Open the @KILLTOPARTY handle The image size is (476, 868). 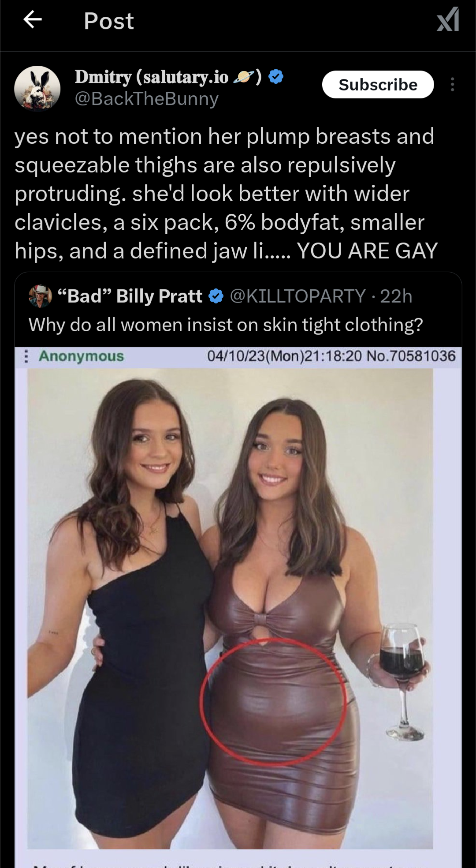297,296
